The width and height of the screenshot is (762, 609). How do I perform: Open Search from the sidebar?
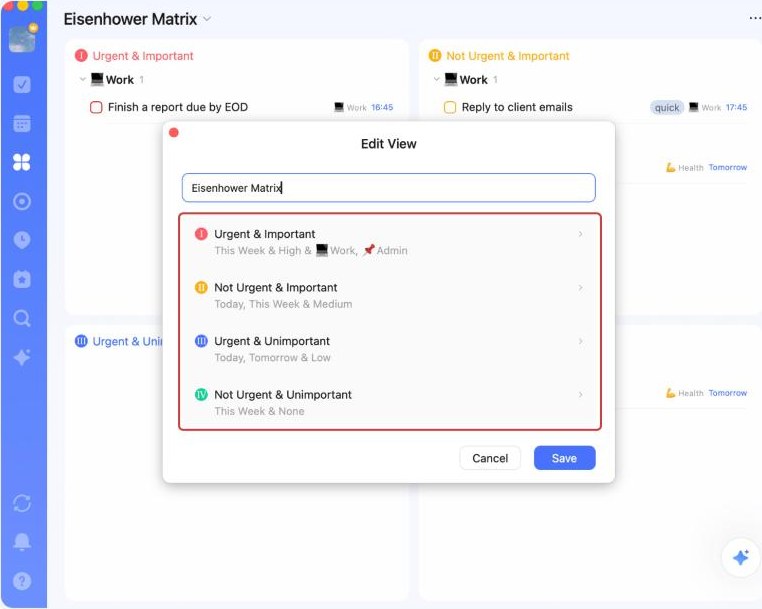22,318
